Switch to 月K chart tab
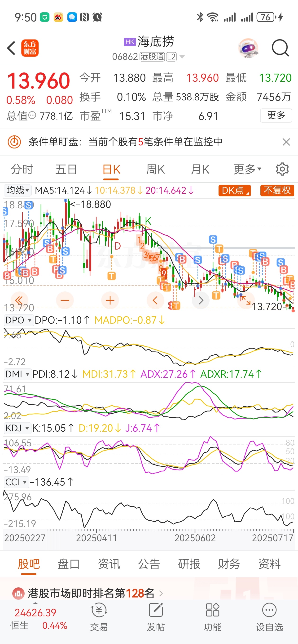The width and height of the screenshot is (298, 644). (x=200, y=170)
